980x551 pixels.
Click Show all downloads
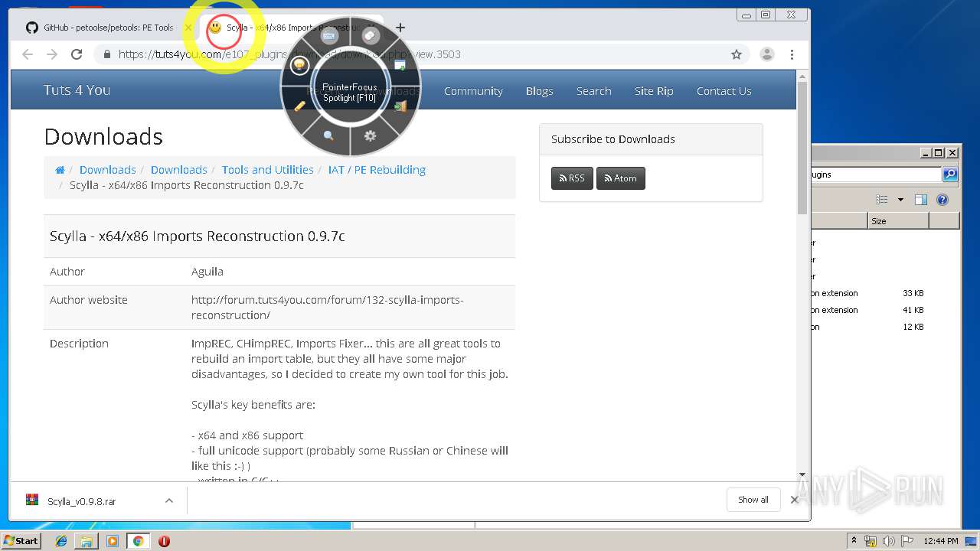[753, 500]
